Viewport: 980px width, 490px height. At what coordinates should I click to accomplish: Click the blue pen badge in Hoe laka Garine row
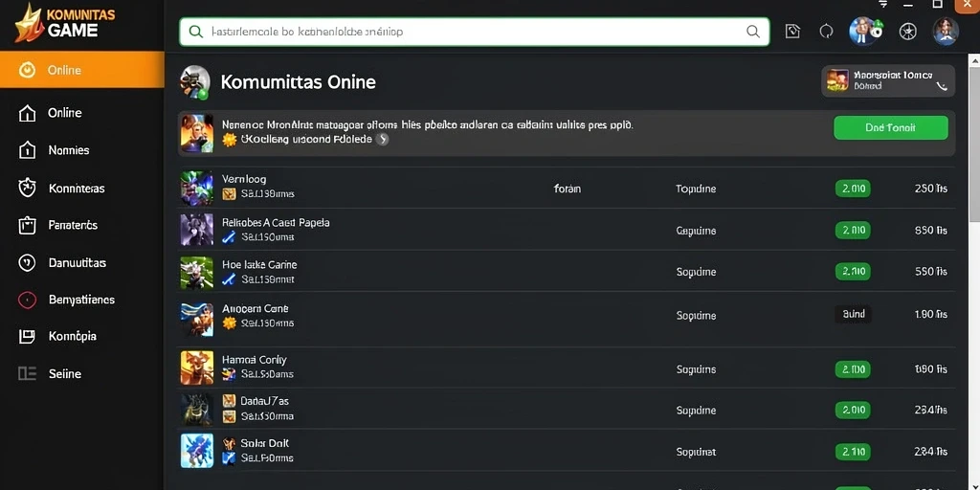click(x=229, y=279)
